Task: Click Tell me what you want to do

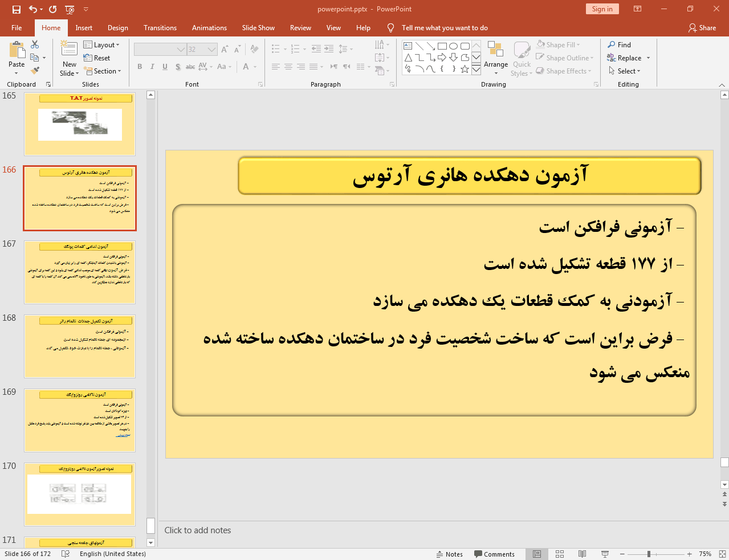Action: [x=445, y=27]
